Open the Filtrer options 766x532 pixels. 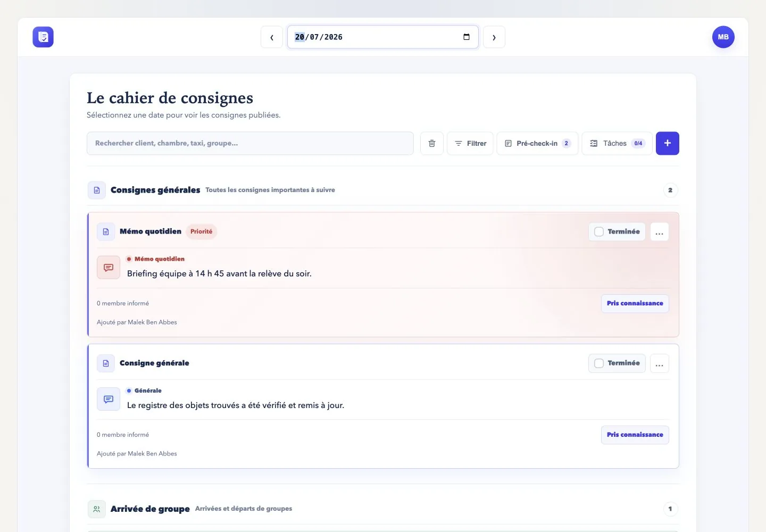point(470,144)
